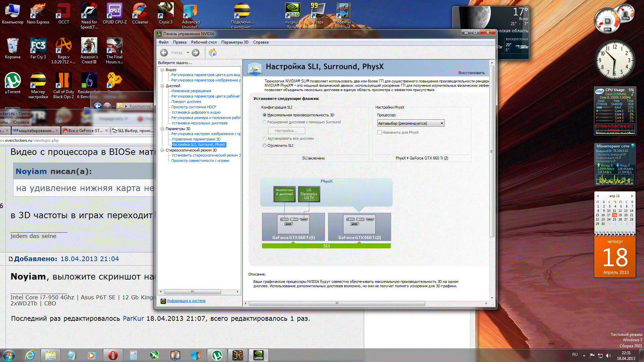Select 'Максимальная производительность 3D' radio option
Image resolution: width=644 pixels, height=362 pixels.
265,115
